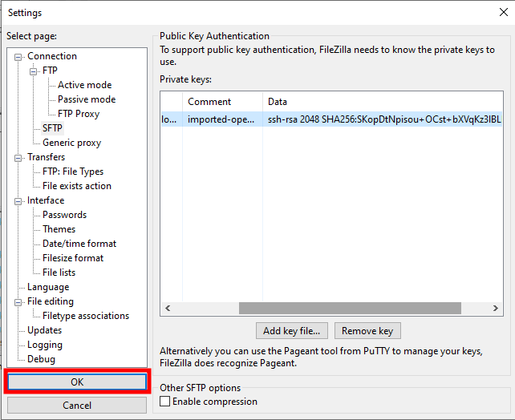The image size is (515, 420).
Task: Collapse the Interface tree node
Action: [18, 201]
